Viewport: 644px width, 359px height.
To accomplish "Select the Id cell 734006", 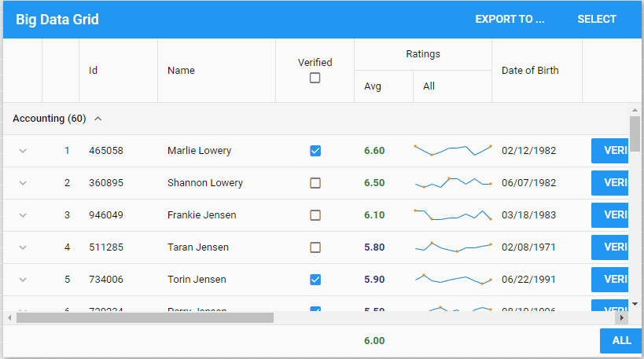I will pos(106,280).
